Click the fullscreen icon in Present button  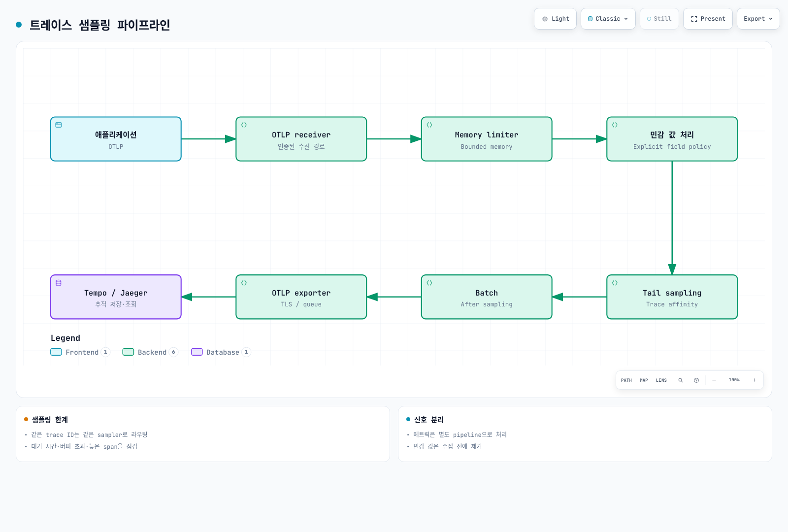694,19
